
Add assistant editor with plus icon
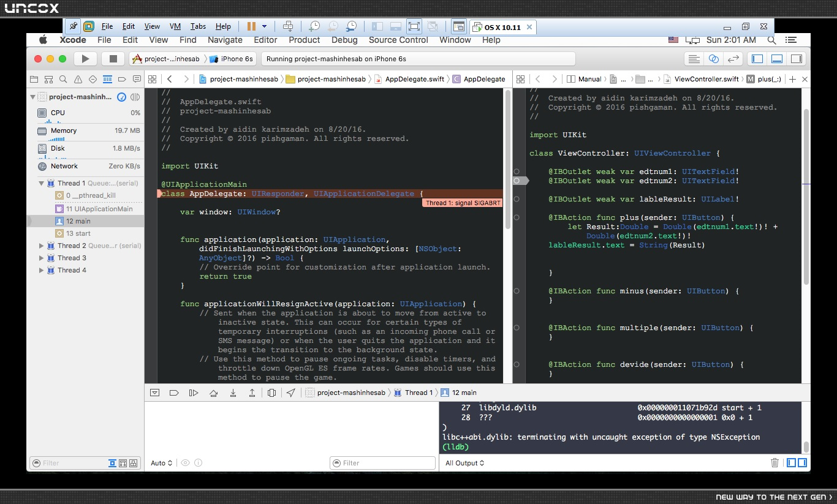pyautogui.click(x=793, y=79)
